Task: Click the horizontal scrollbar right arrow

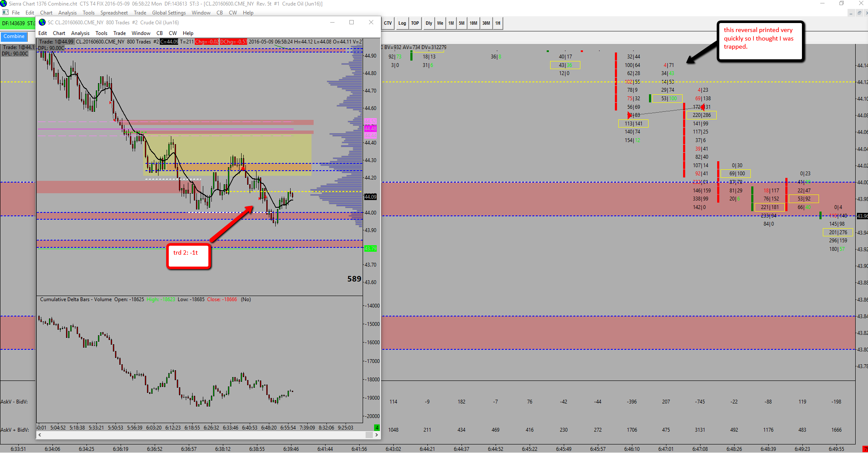Action: click(x=377, y=435)
